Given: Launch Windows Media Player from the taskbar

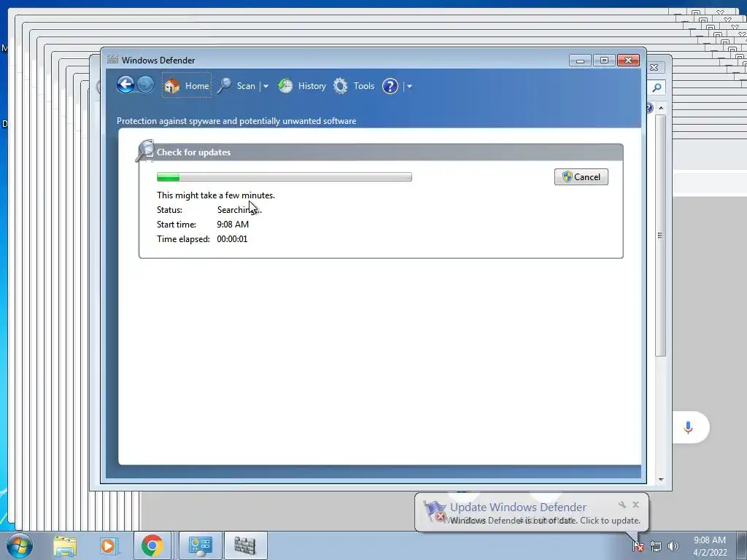Looking at the screenshot, I should pyautogui.click(x=108, y=545).
